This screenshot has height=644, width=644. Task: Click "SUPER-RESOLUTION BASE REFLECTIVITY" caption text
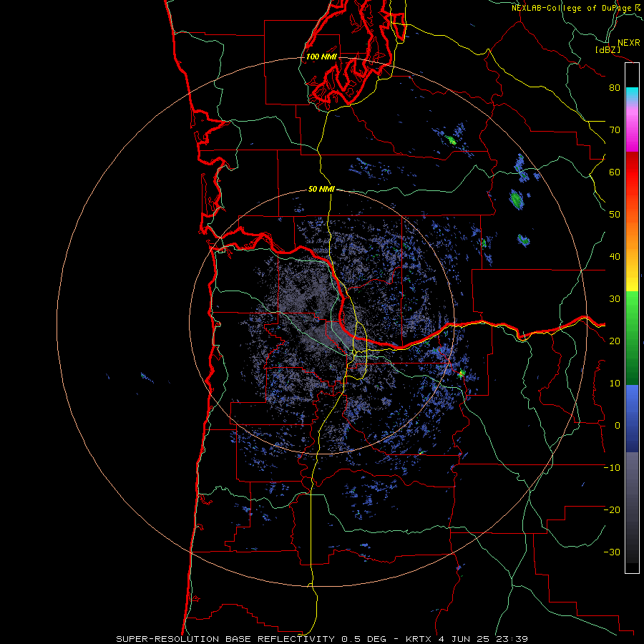pyautogui.click(x=225, y=639)
